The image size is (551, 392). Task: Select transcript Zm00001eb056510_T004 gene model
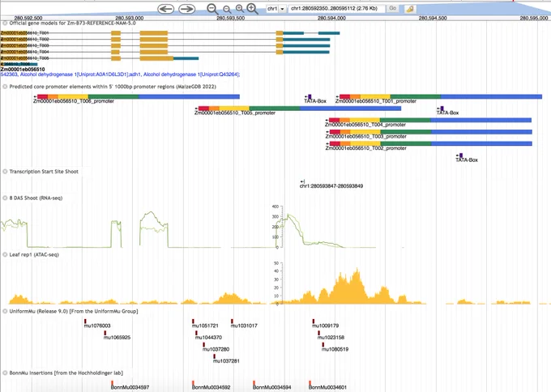(165, 52)
